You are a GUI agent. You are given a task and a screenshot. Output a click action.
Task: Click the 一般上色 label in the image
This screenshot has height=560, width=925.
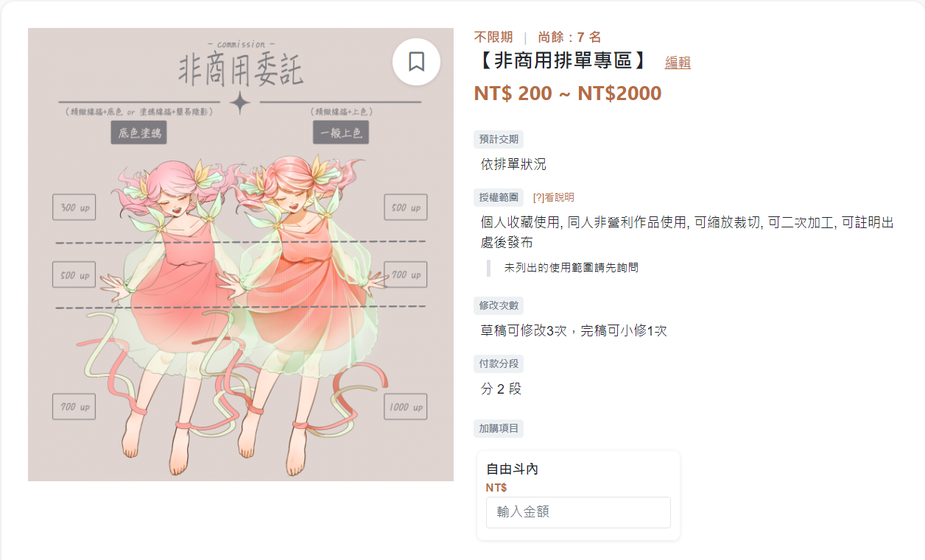[341, 133]
